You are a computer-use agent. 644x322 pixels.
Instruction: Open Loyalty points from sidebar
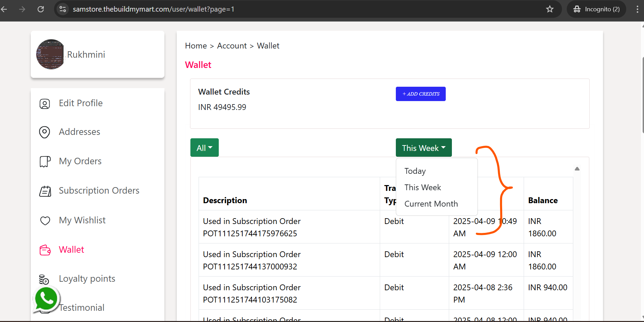tap(87, 279)
